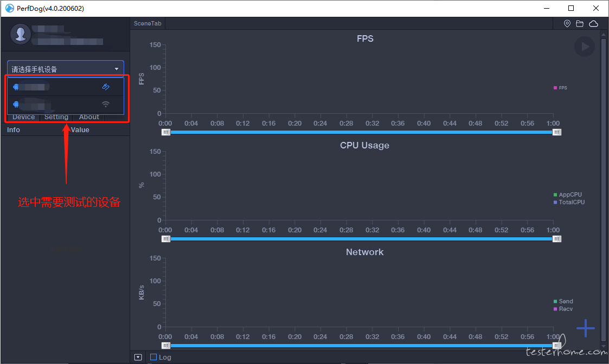This screenshot has height=364, width=609.
Task: Enable the Log checkbox
Action: click(x=153, y=357)
